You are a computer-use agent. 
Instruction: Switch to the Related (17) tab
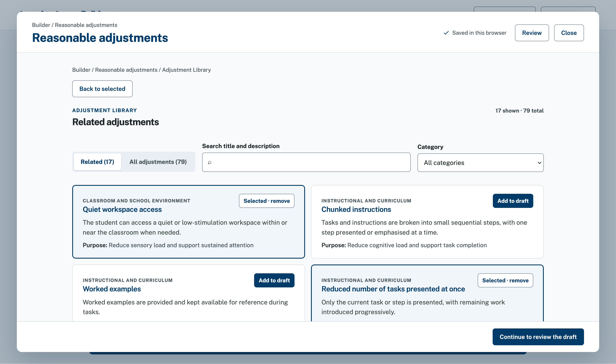click(97, 162)
